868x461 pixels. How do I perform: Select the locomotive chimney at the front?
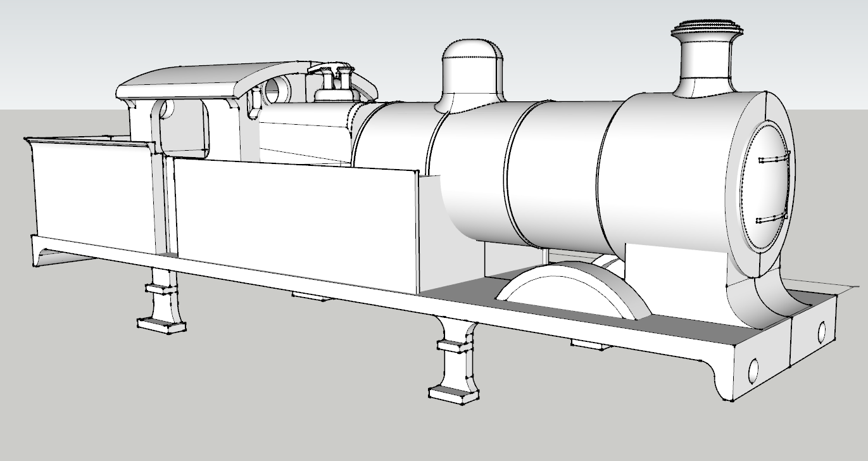pos(707,57)
